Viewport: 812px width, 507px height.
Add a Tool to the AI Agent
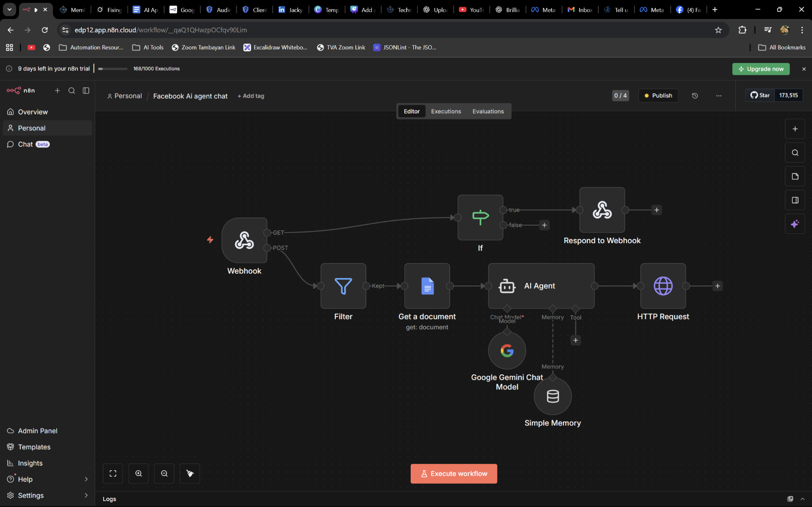pos(576,340)
